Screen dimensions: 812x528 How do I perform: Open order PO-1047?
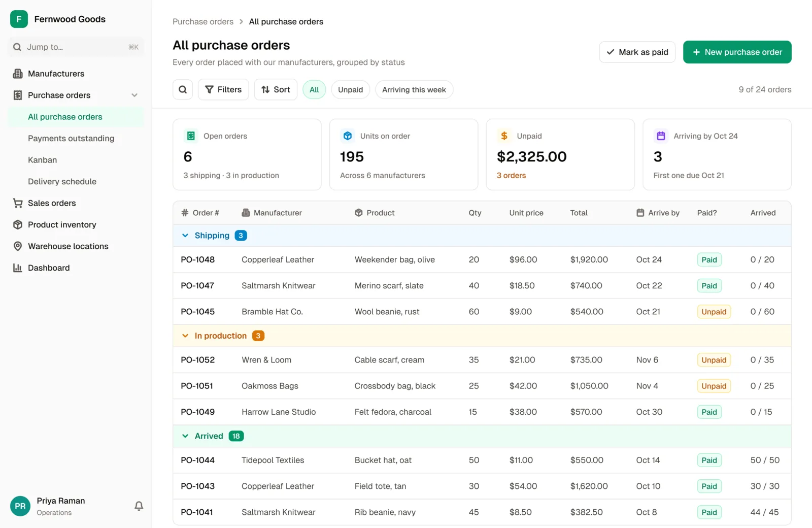click(x=197, y=286)
